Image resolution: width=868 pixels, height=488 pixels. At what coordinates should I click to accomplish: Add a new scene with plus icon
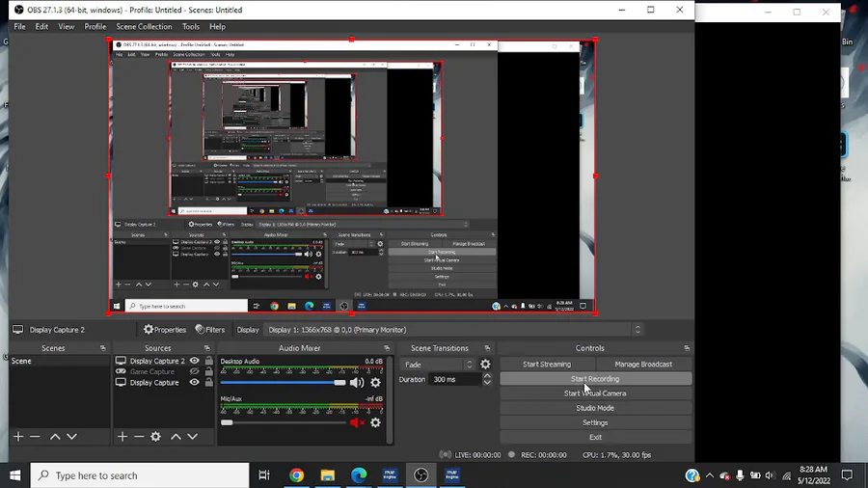18,437
